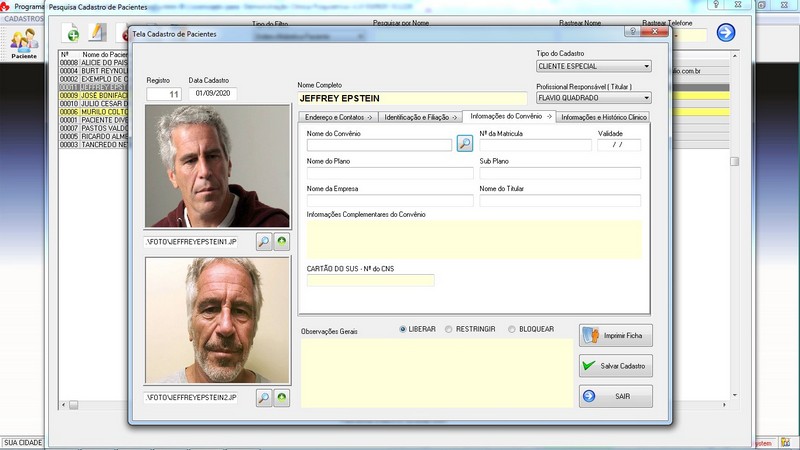This screenshot has height=450, width=800.
Task: Select patient row 00005 Ricardo
Action: (x=93, y=136)
